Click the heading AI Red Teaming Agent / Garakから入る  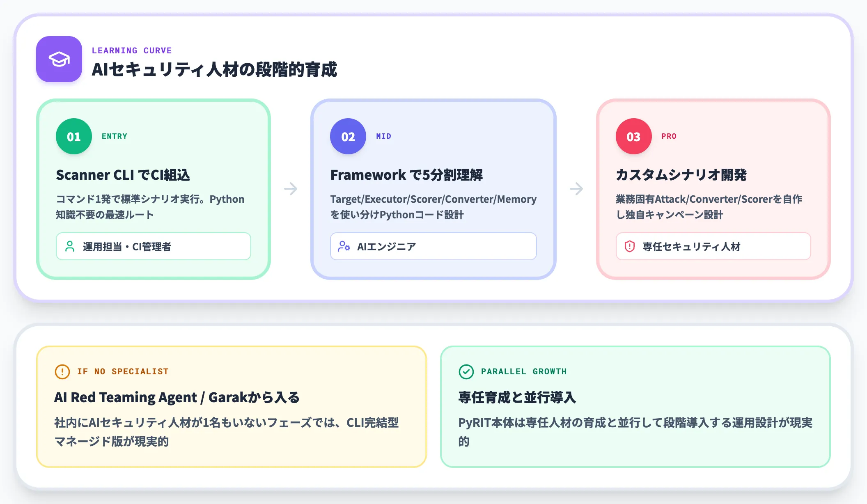[x=177, y=397]
